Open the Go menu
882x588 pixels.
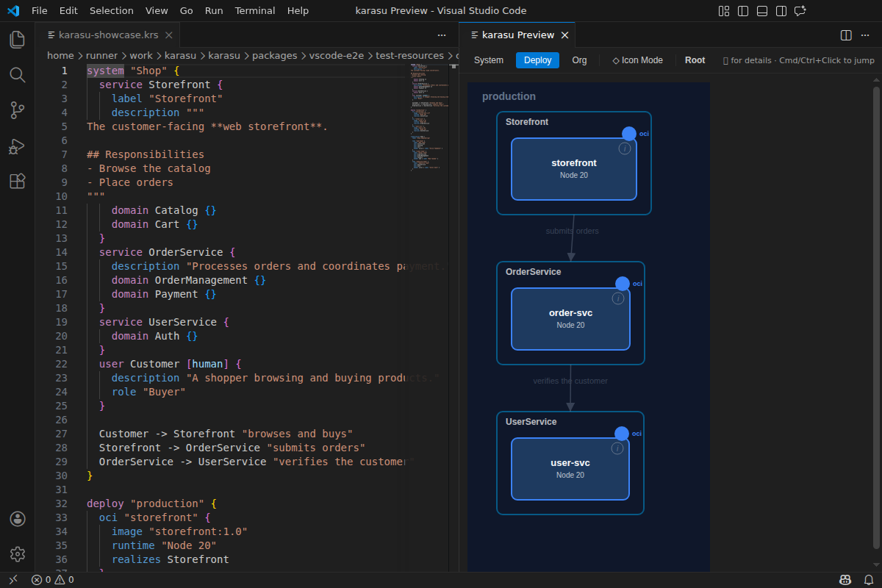(187, 11)
